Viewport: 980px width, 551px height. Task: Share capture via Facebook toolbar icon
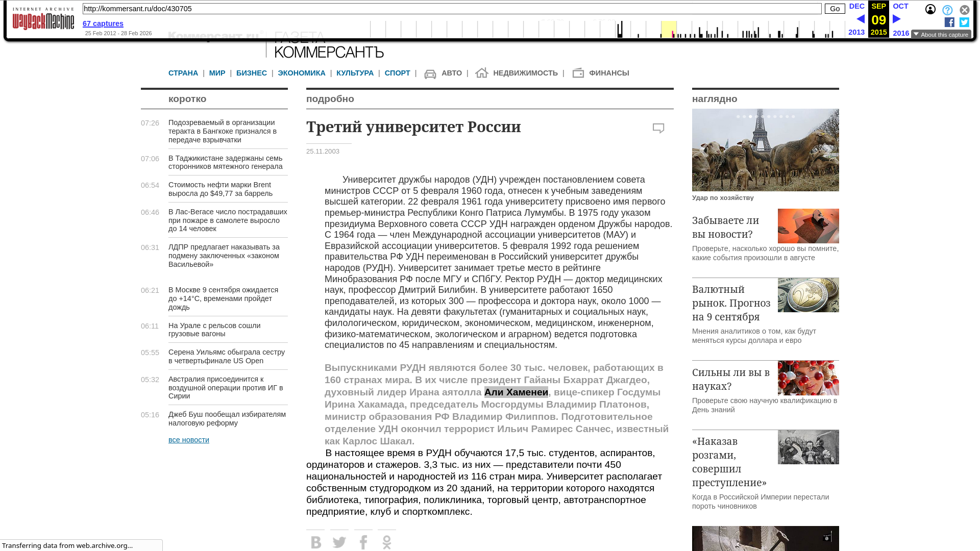[949, 22]
